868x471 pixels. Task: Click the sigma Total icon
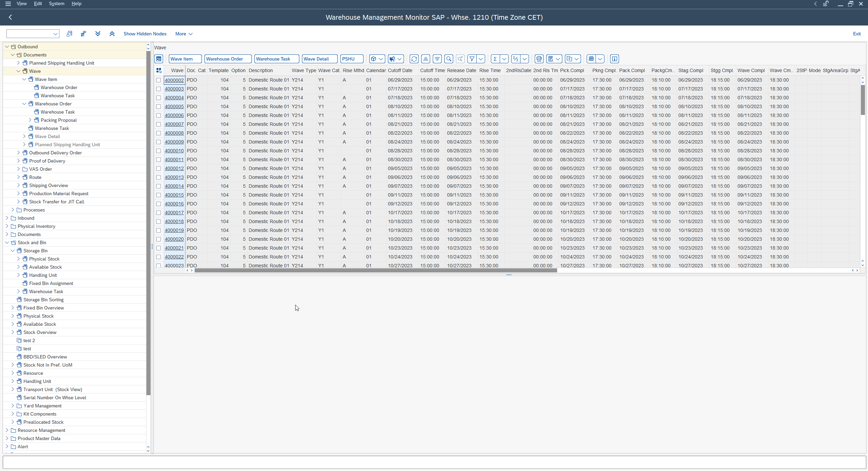[x=495, y=59]
